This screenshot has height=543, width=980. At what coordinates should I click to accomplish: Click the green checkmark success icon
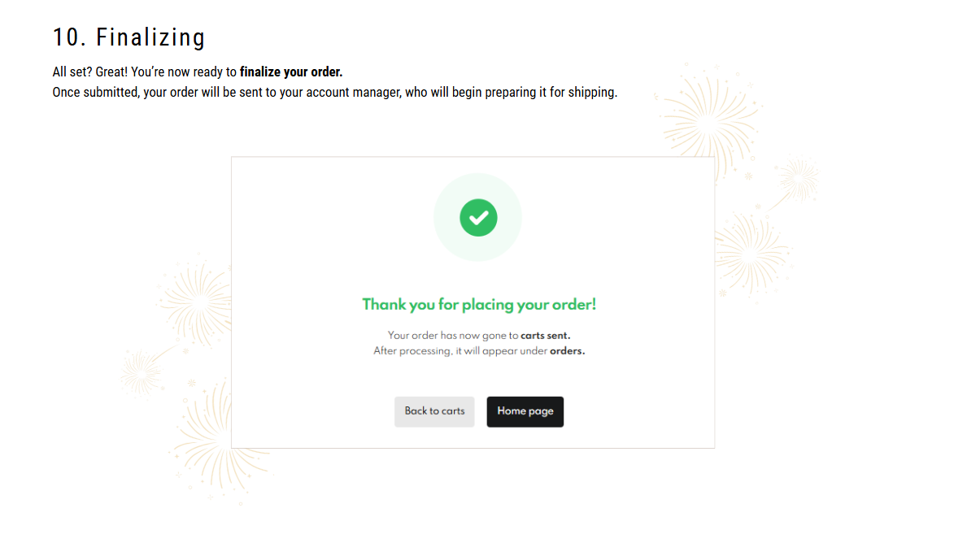(478, 217)
